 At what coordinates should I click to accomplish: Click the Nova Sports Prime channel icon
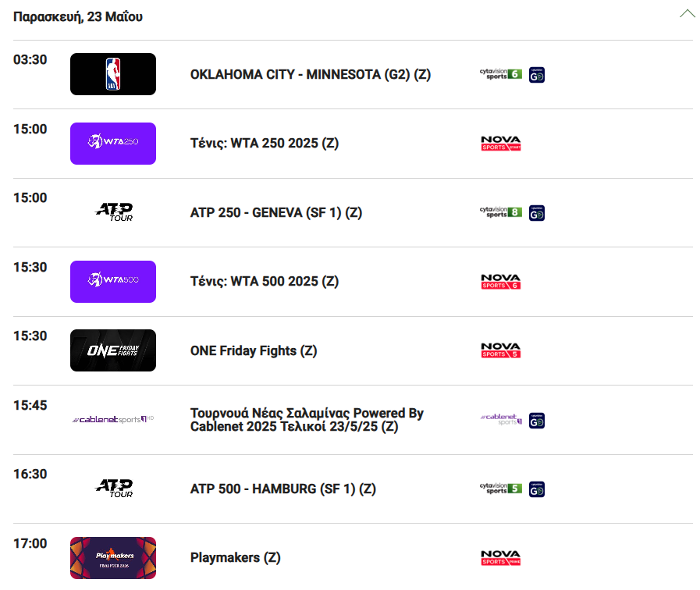pyautogui.click(x=501, y=558)
